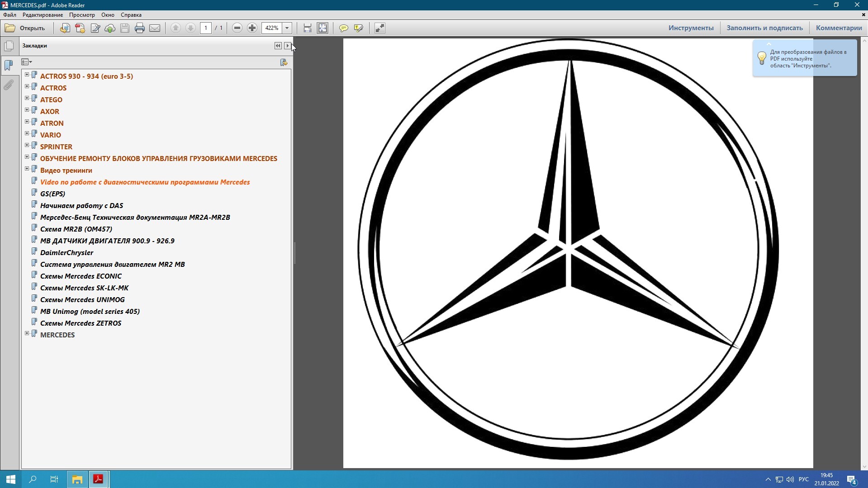Toggle the Bookmarks panel button
This screenshot has width=868, height=488.
[x=9, y=65]
